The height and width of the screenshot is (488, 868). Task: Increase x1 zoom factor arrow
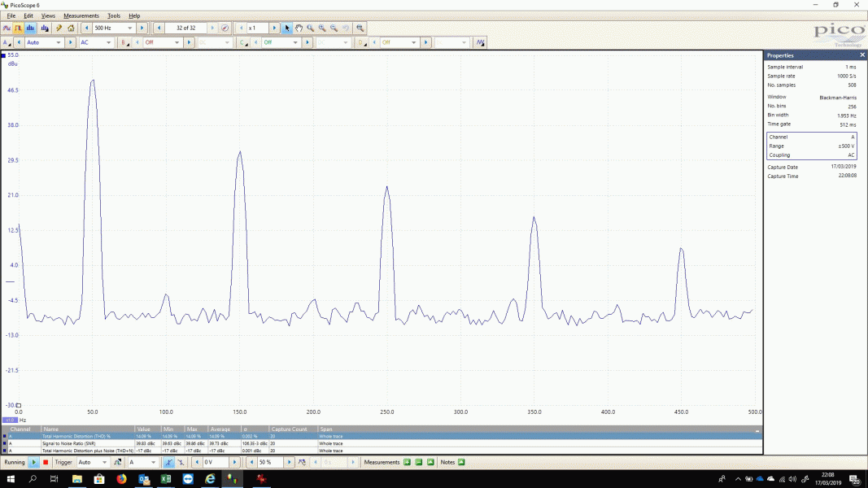click(x=274, y=28)
